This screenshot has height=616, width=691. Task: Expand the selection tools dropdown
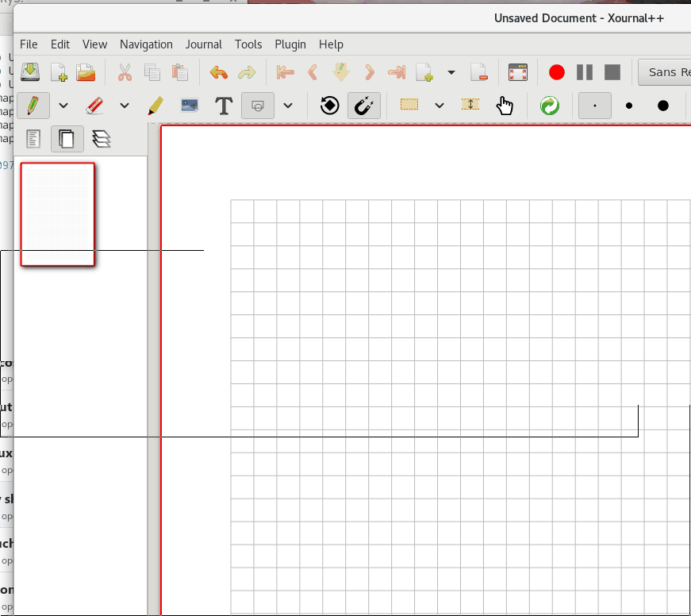coord(440,105)
